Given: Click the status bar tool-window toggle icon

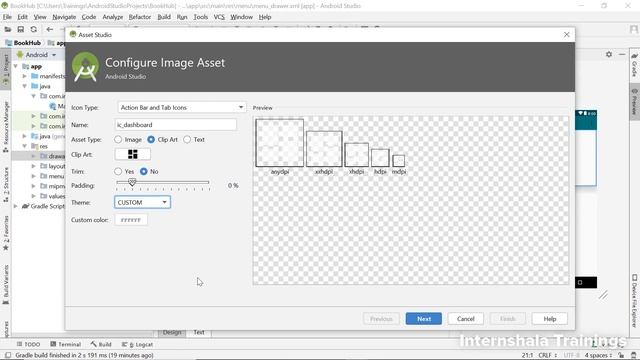Looking at the screenshot, I should [x=7, y=356].
